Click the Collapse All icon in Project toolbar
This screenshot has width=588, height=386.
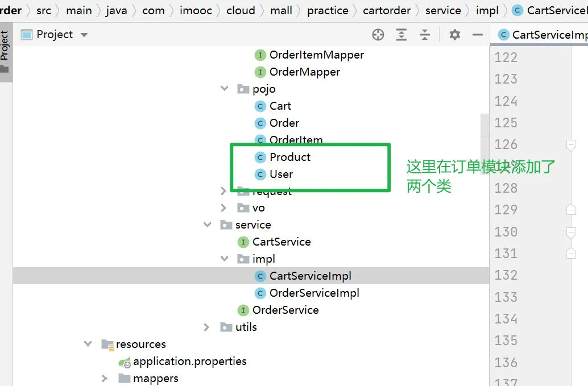tap(424, 35)
